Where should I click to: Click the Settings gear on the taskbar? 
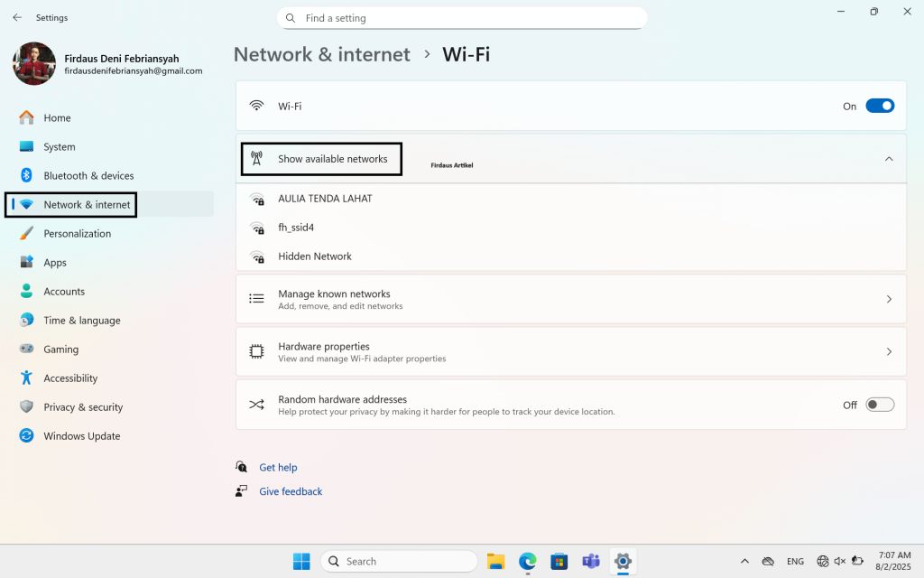pos(623,561)
